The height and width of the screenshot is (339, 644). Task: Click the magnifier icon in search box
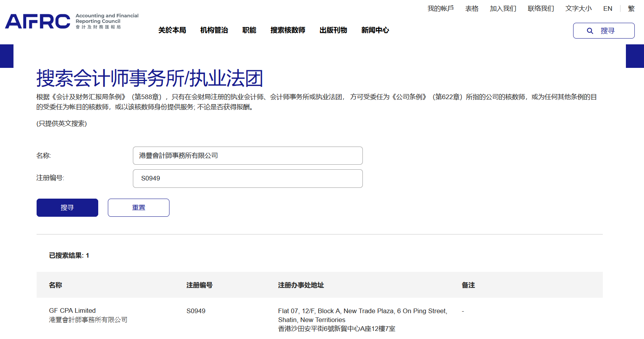(x=590, y=31)
